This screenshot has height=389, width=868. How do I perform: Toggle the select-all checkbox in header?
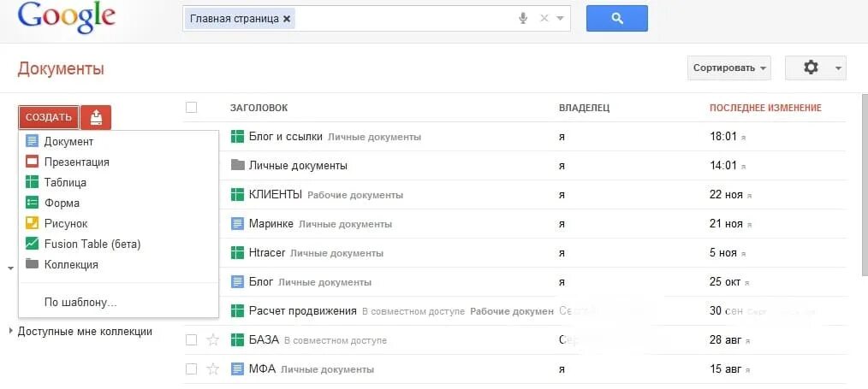[x=191, y=108]
